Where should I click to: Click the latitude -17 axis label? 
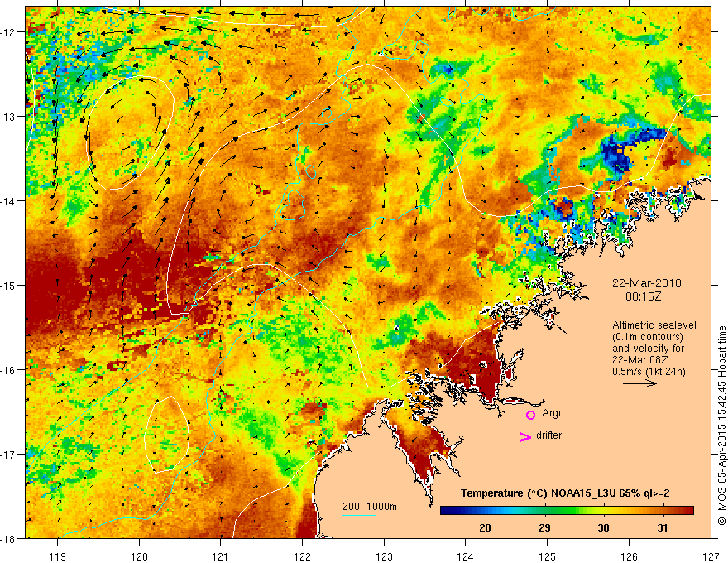click(x=9, y=455)
